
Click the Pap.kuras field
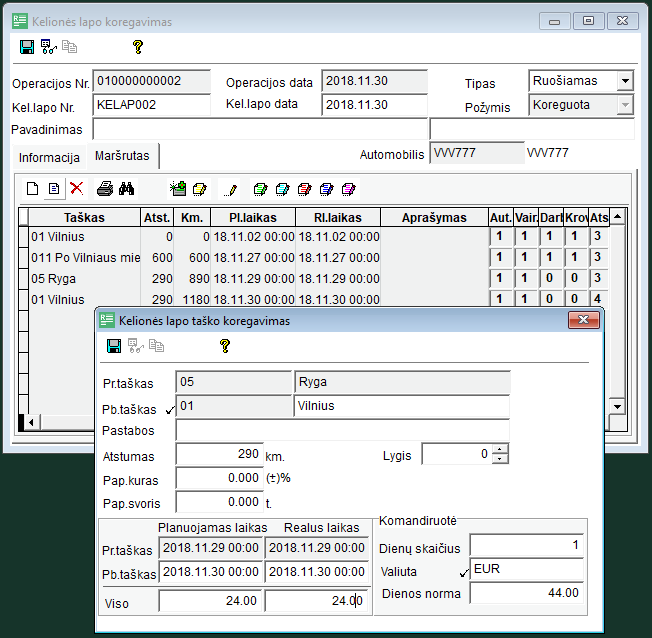click(220, 478)
